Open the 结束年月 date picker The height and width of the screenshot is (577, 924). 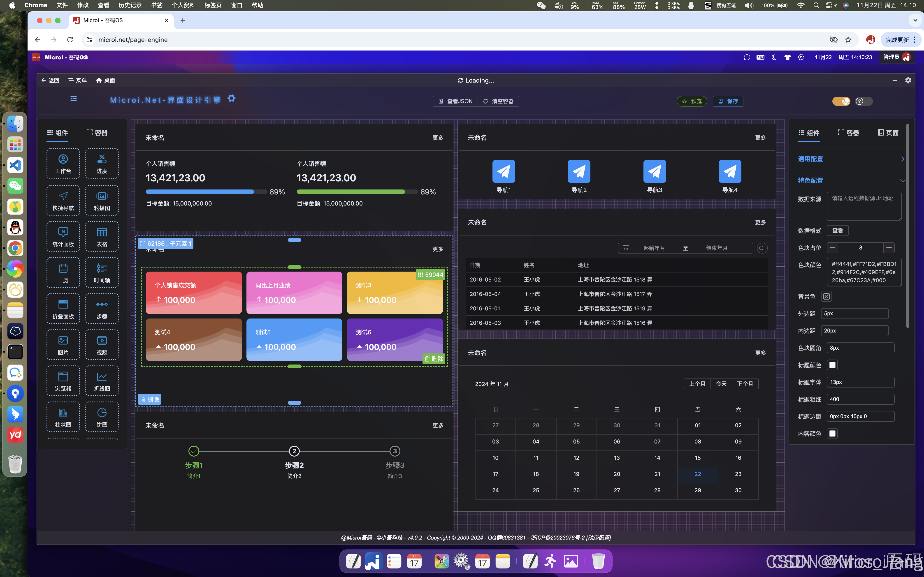[717, 248]
